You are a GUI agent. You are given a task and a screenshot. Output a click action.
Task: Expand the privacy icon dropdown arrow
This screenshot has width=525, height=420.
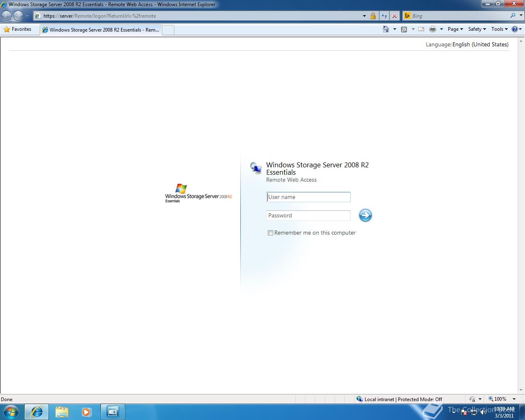coord(480,399)
